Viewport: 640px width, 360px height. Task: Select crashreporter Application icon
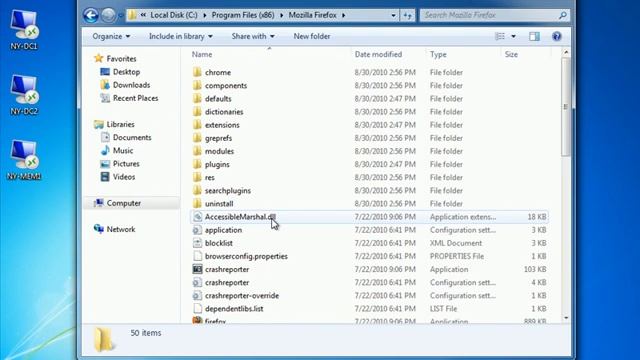tap(198, 269)
